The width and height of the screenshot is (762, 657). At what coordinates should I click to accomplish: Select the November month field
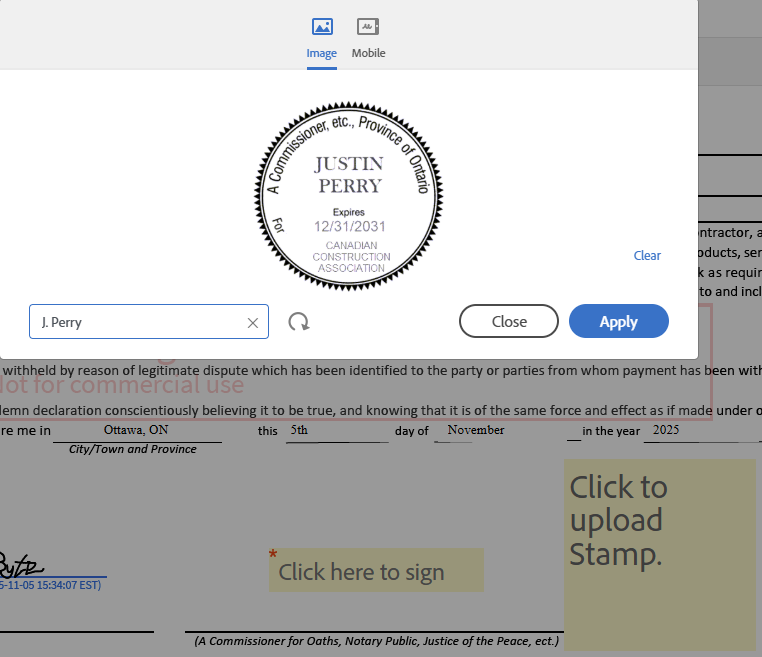pyautogui.click(x=475, y=431)
